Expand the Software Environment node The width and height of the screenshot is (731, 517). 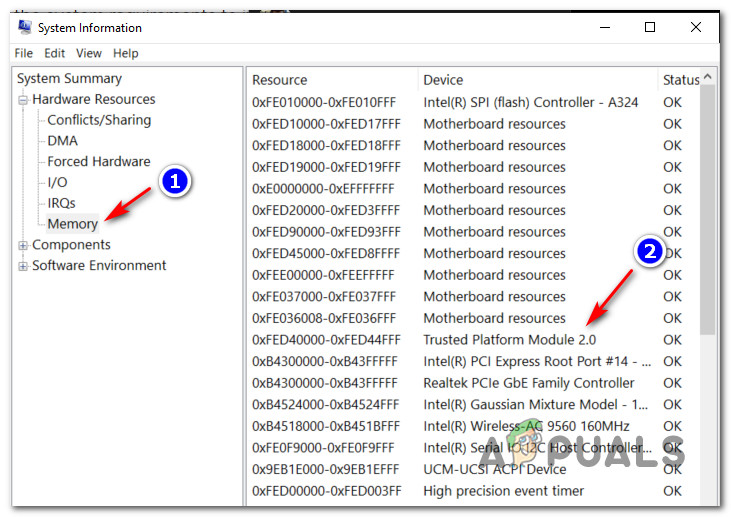tap(23, 266)
